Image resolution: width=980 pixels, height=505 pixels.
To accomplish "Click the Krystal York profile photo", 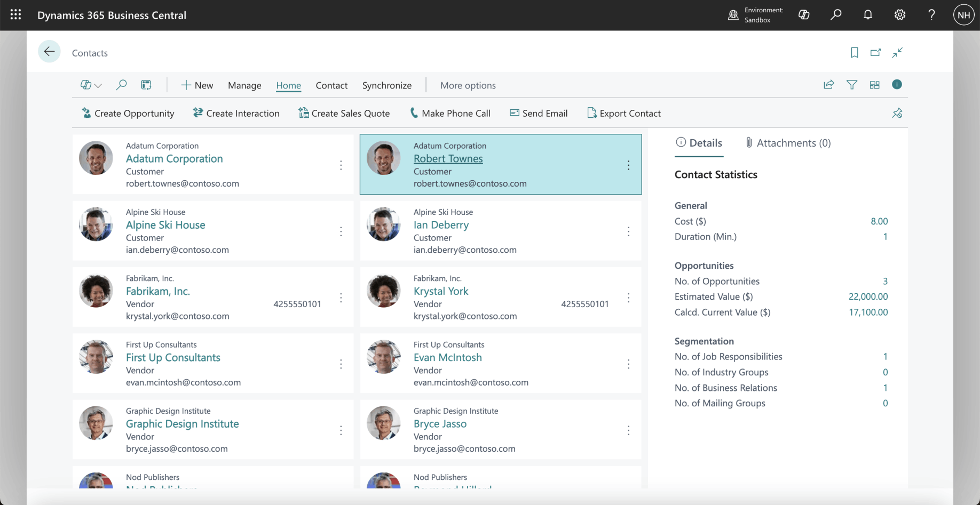I will tap(383, 291).
